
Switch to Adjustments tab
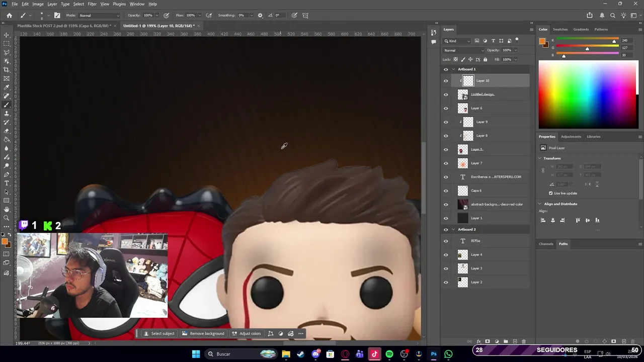tap(571, 137)
